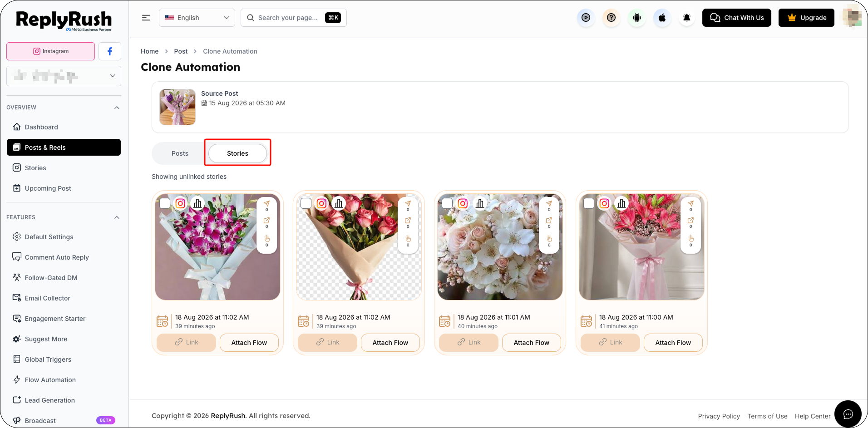The image size is (868, 428).
Task: Switch to the Facebook platform icon
Action: coord(110,51)
